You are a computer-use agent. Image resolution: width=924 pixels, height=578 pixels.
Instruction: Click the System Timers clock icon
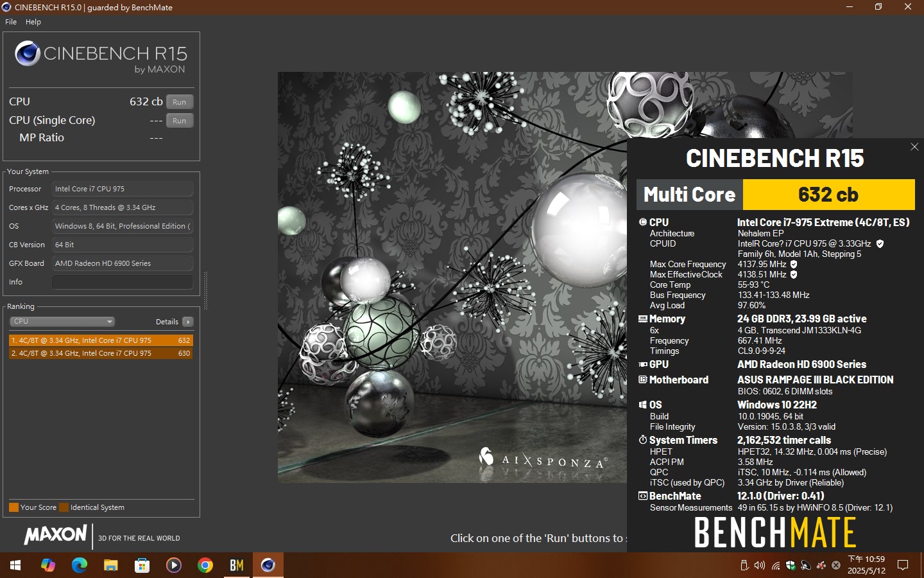(x=643, y=440)
